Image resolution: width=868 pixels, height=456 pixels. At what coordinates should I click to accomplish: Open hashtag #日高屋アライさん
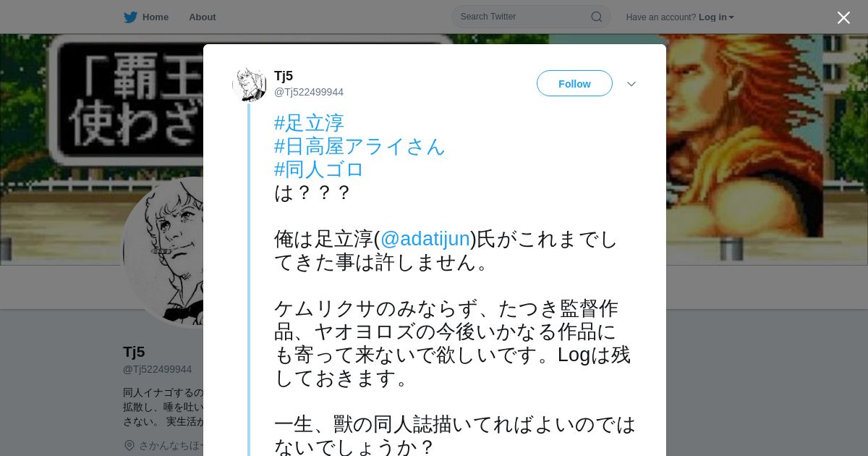coord(359,146)
